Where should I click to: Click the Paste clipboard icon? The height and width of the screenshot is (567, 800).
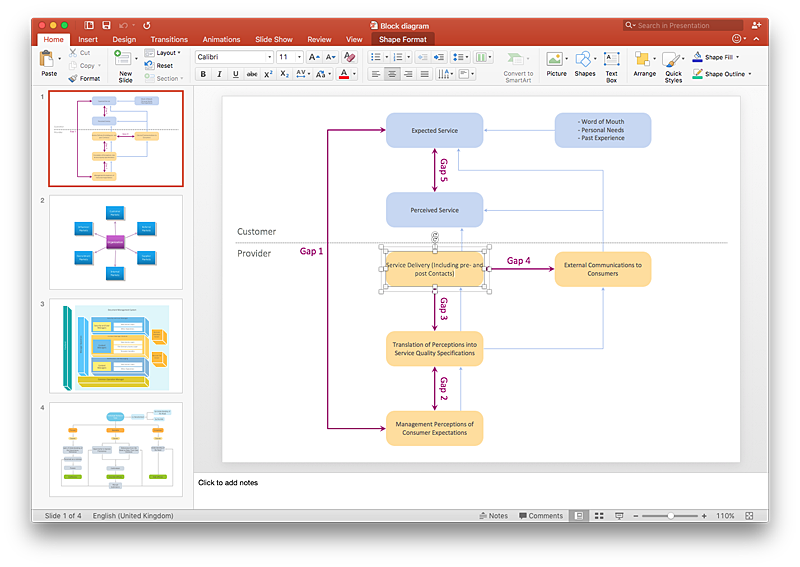46,59
